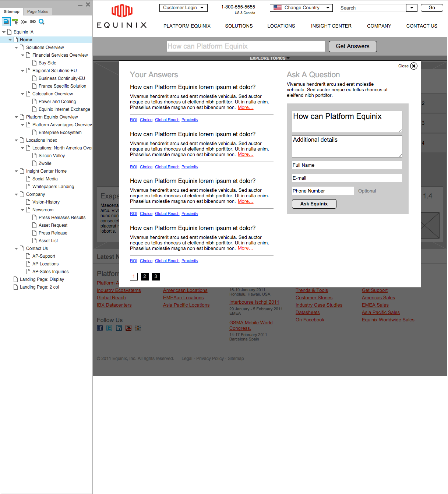
Task: Click the US flag icon beside Change Country
Action: coord(278,8)
